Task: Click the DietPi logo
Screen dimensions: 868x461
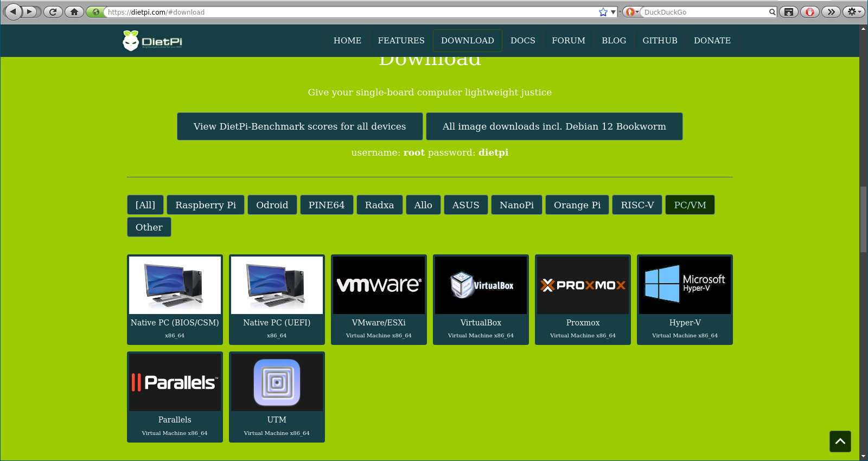Action: pos(152,41)
